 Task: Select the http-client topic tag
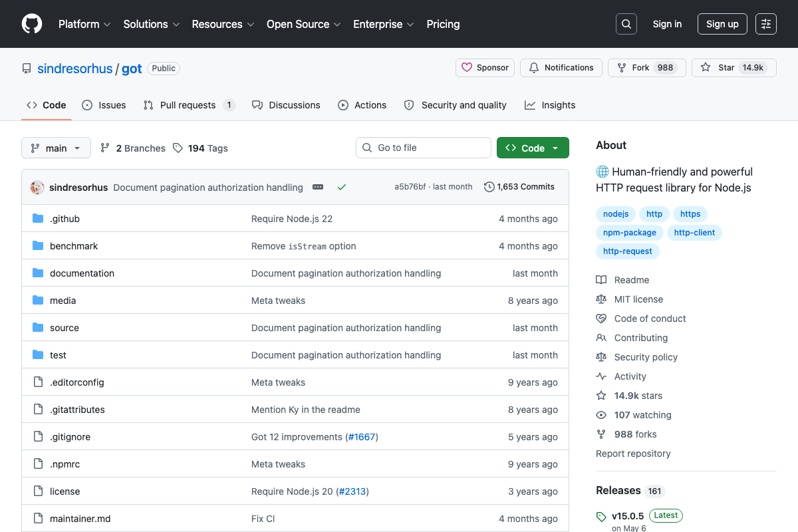tap(694, 233)
